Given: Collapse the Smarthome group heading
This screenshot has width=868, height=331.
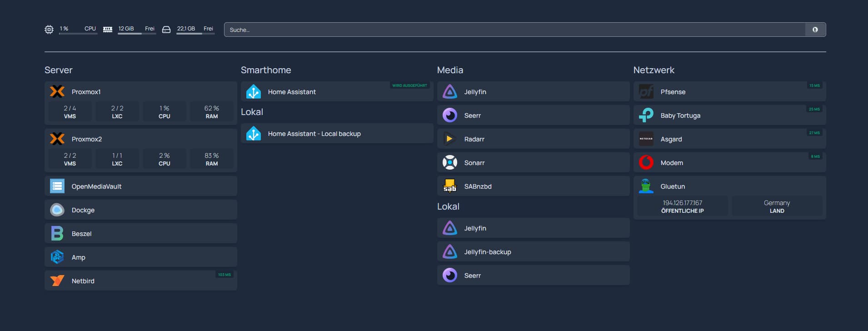Looking at the screenshot, I should [266, 70].
